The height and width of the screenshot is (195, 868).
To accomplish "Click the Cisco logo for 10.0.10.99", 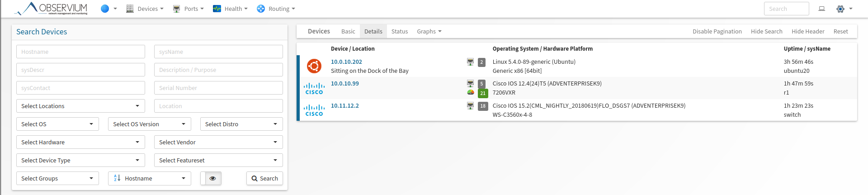I will 314,88.
